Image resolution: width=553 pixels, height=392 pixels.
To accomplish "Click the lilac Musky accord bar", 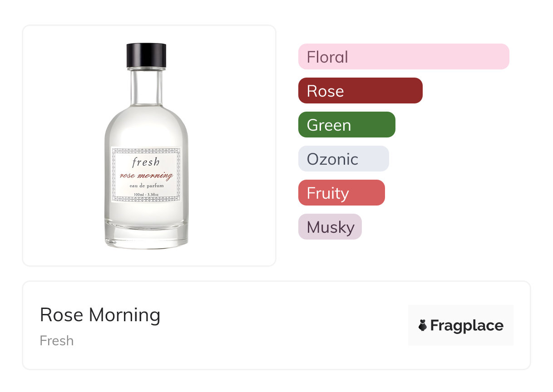I will click(x=330, y=227).
